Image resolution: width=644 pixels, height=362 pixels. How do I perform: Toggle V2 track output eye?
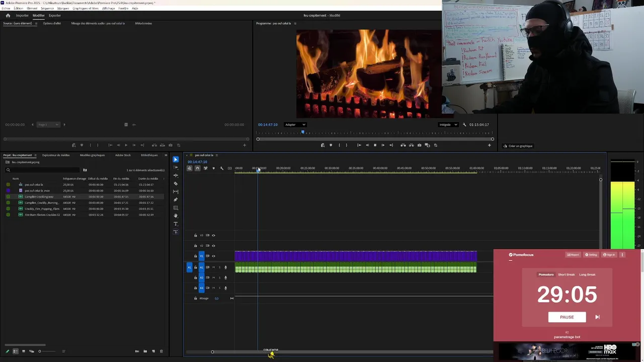pos(213,246)
